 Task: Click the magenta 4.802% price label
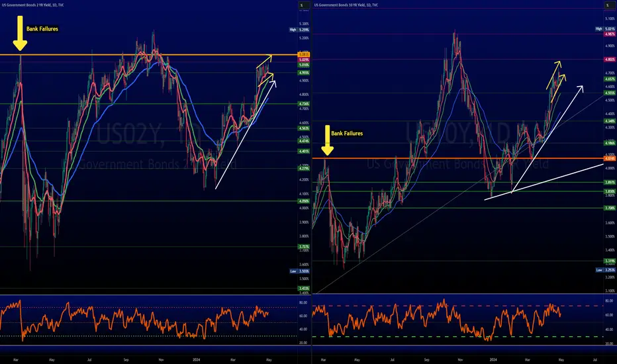[x=610, y=60]
